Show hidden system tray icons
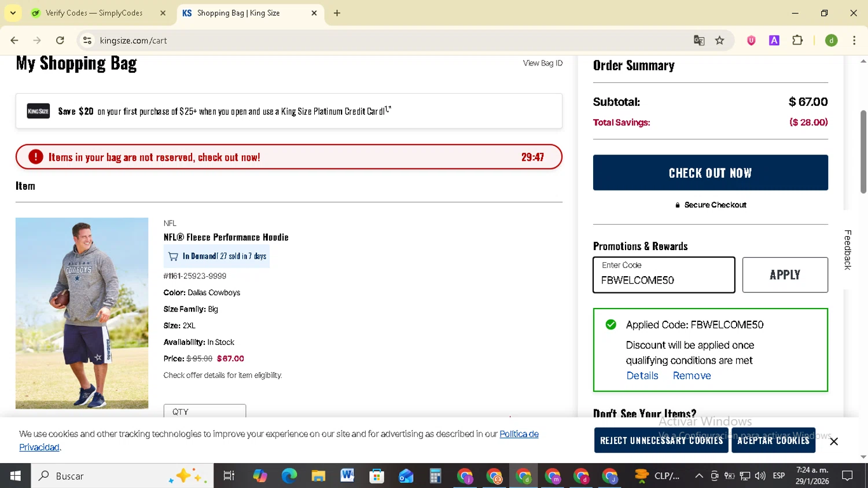 tap(699, 476)
